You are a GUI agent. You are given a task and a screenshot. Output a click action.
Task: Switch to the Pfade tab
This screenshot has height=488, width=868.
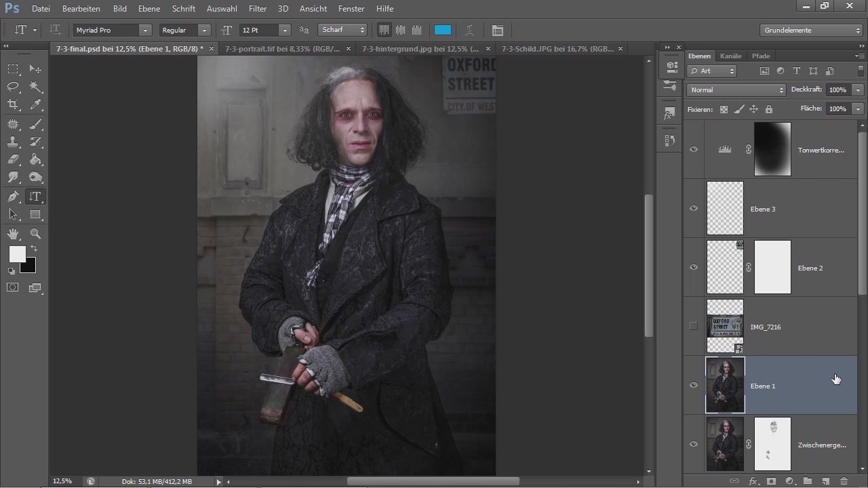coord(761,56)
